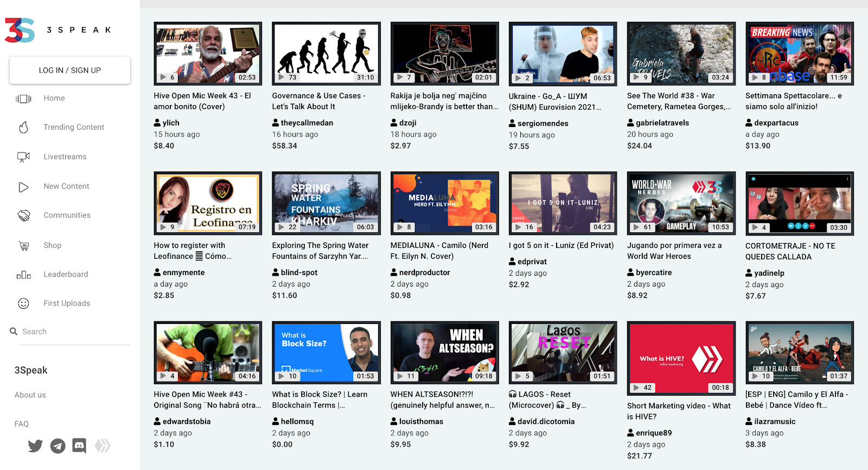Visit byercatire channel
Screen dimensions: 868x470
654,272
